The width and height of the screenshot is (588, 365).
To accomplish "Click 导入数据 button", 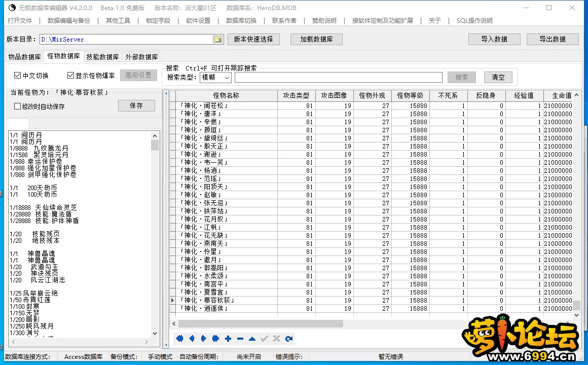I will pos(494,39).
